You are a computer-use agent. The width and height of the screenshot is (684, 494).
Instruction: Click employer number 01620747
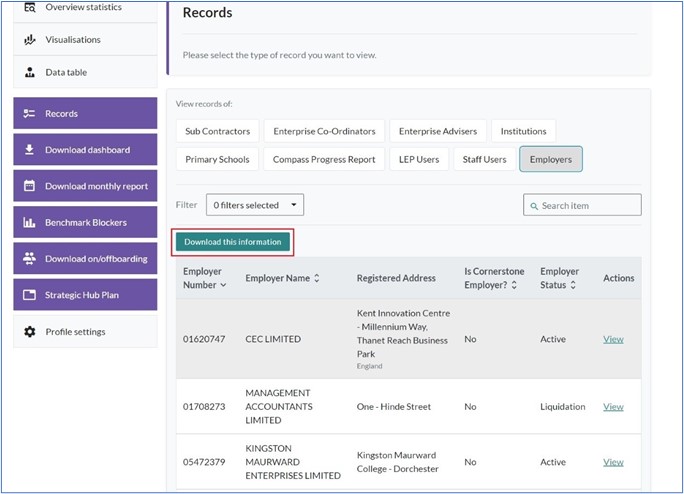click(204, 339)
